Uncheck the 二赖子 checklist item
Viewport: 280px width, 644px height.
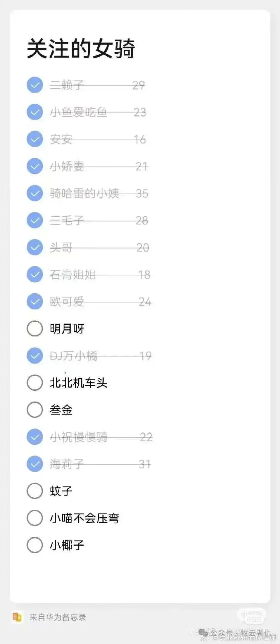tap(35, 85)
